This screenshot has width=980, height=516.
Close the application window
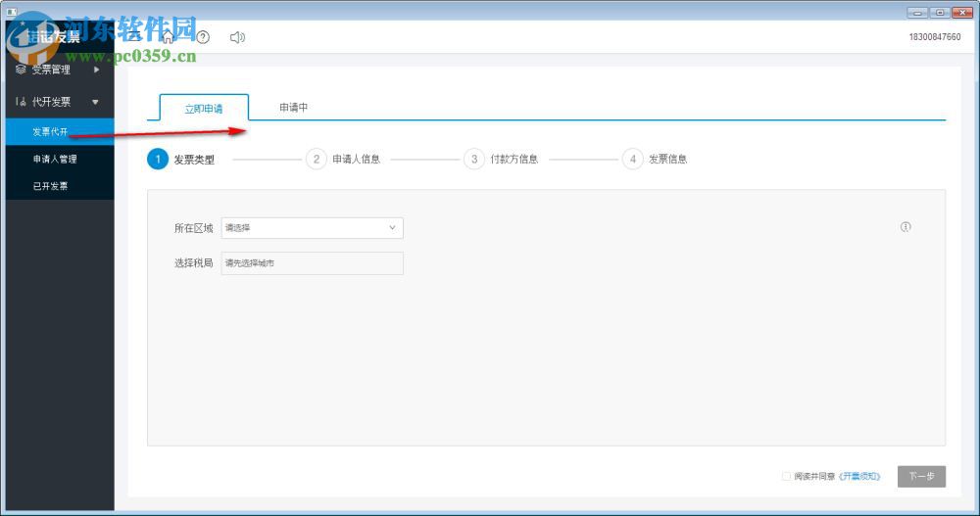click(x=962, y=13)
